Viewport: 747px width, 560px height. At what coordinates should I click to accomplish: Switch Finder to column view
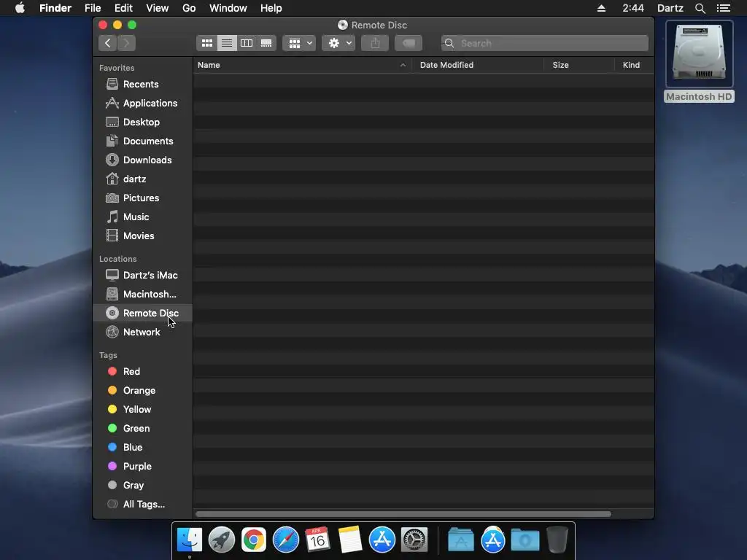[x=247, y=43]
